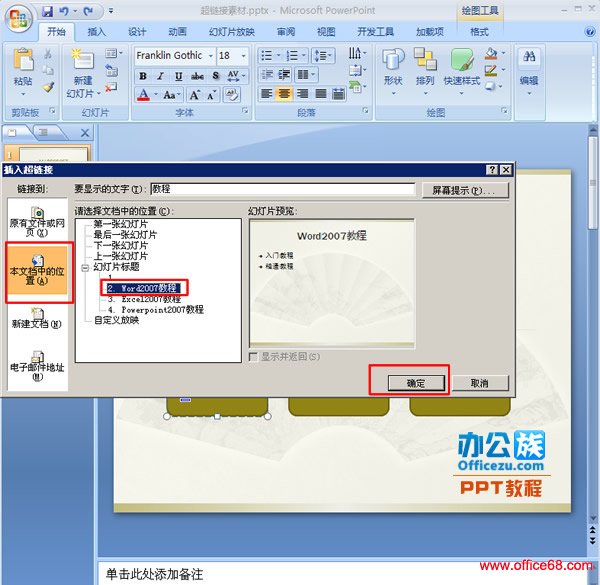The width and height of the screenshot is (600, 585).
Task: Customize the quick access toolbar dropdown
Action: pos(111,11)
